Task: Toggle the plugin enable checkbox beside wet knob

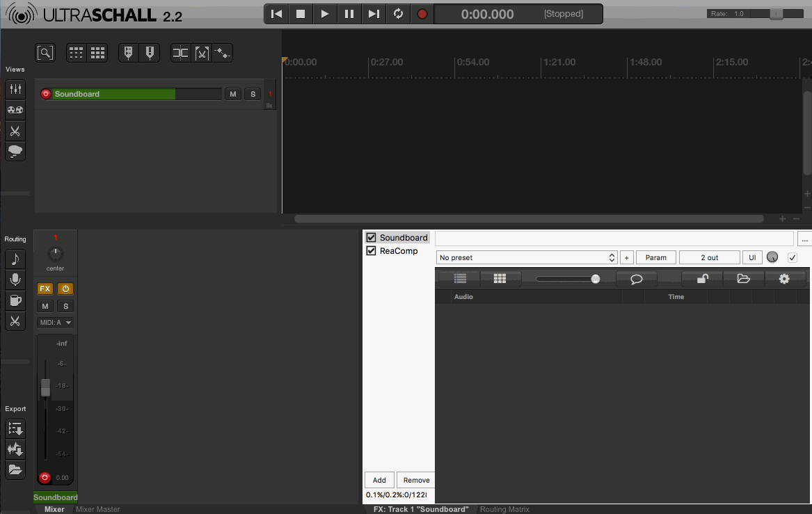Action: (x=793, y=257)
